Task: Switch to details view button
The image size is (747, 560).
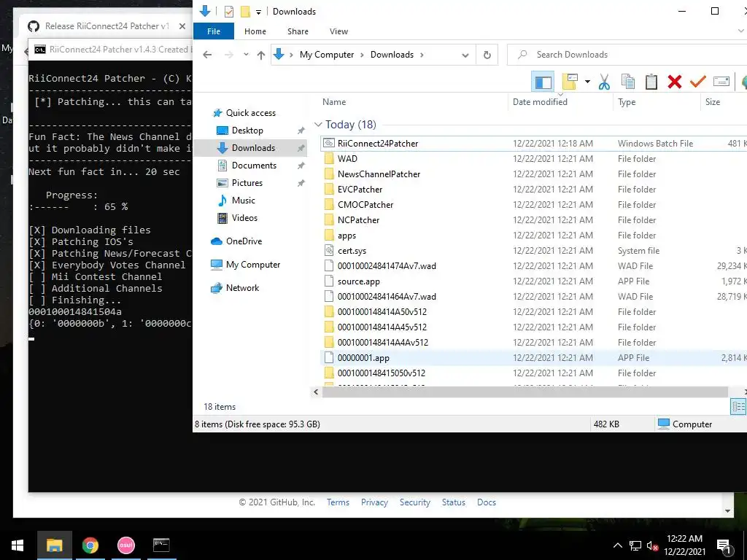Action: point(738,407)
